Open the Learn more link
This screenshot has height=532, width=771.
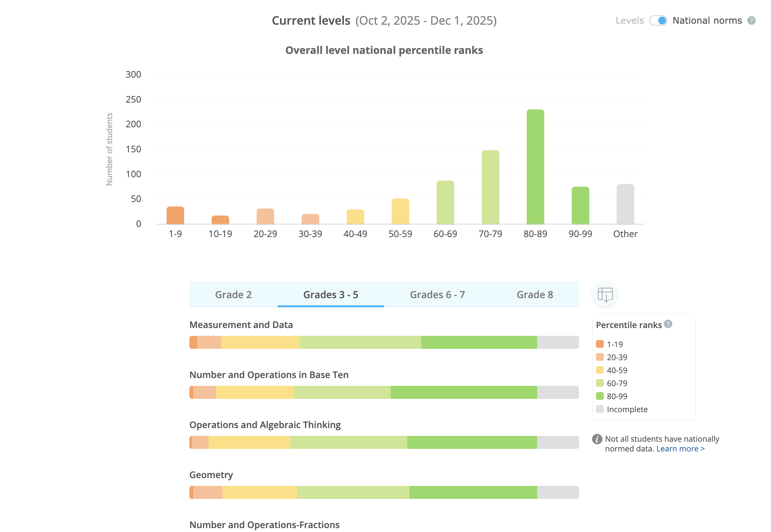(x=680, y=449)
